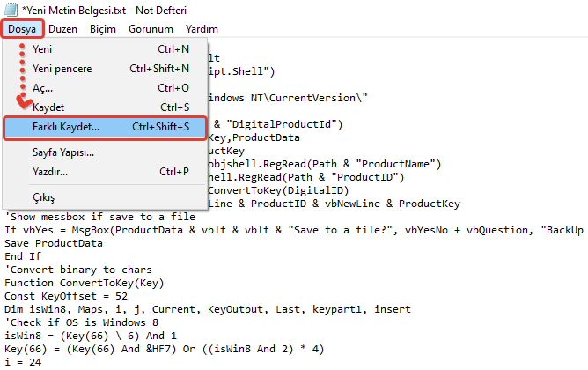
Task: Open the Düzen menu
Action: pos(62,29)
